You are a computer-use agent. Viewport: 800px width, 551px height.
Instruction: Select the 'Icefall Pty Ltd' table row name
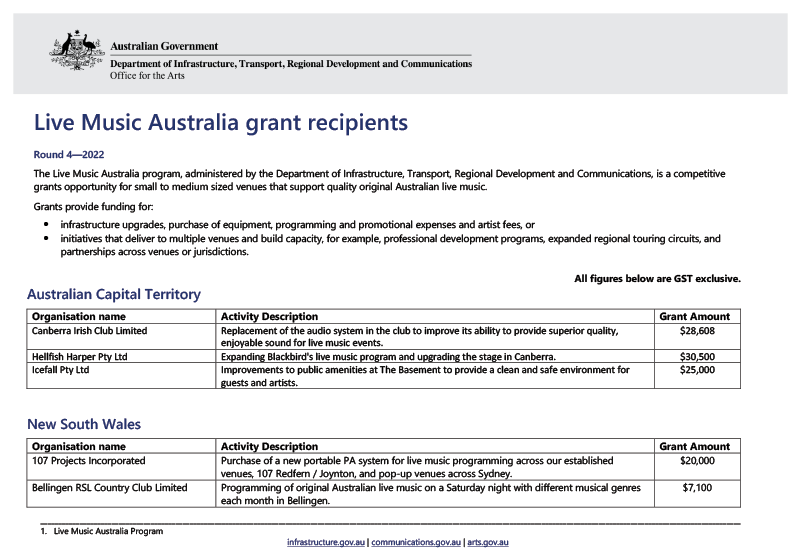coord(61,370)
